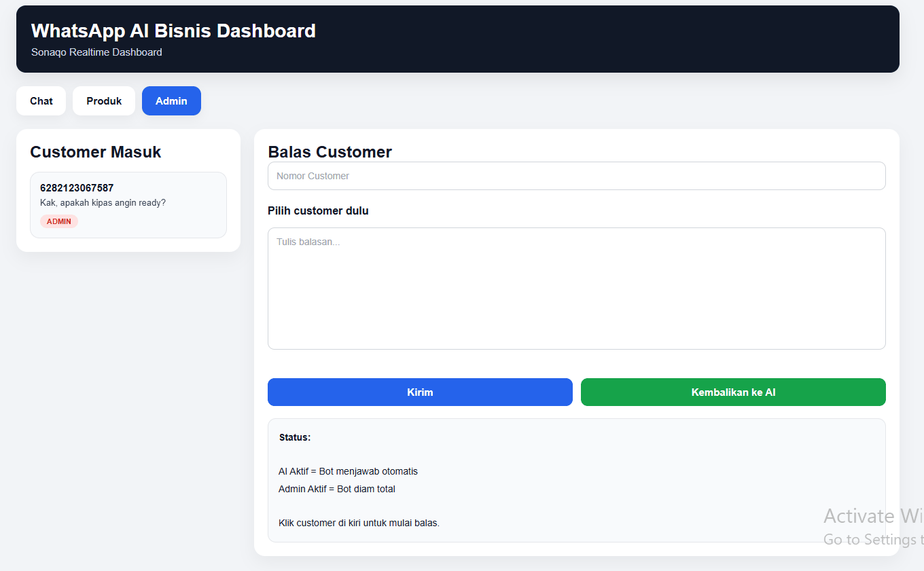
Task: Click the Pilih customer dulu label
Action: pyautogui.click(x=318, y=211)
